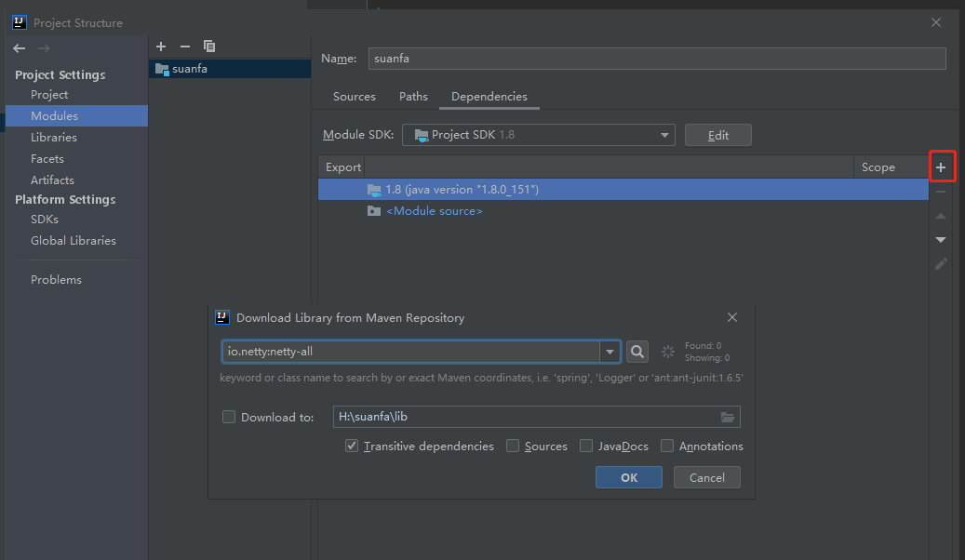Open Project settings section

49,95
